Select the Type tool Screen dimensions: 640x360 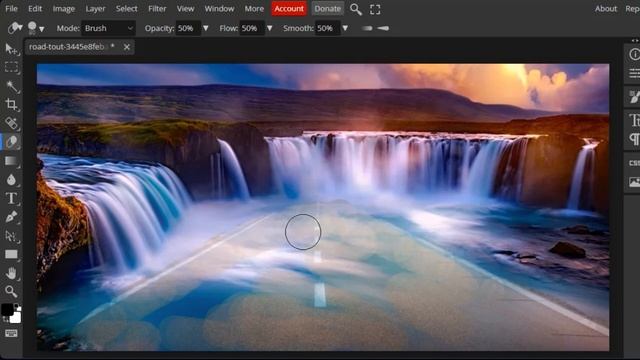[11, 198]
